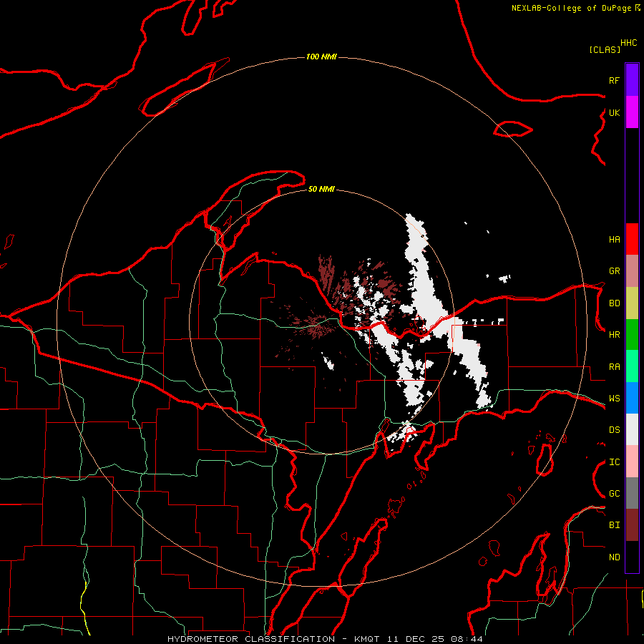
Task: Click the BD legend label
Action: pyautogui.click(x=615, y=303)
